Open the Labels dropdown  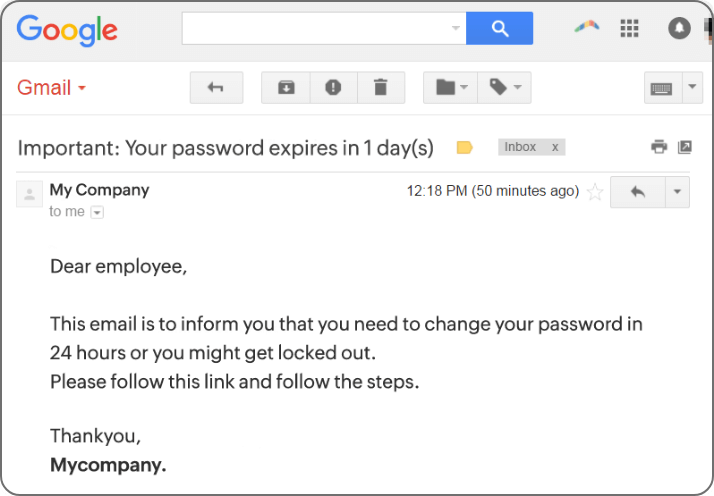505,88
